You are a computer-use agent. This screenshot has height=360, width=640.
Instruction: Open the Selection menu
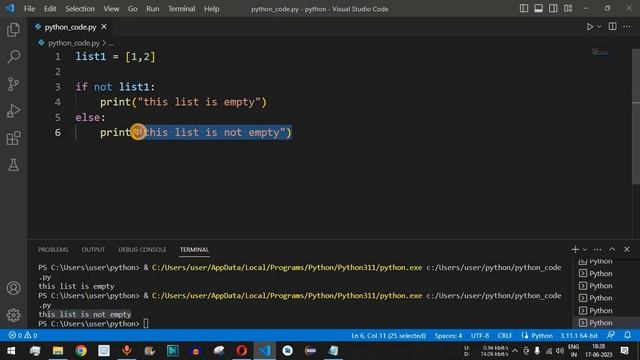[x=80, y=9]
